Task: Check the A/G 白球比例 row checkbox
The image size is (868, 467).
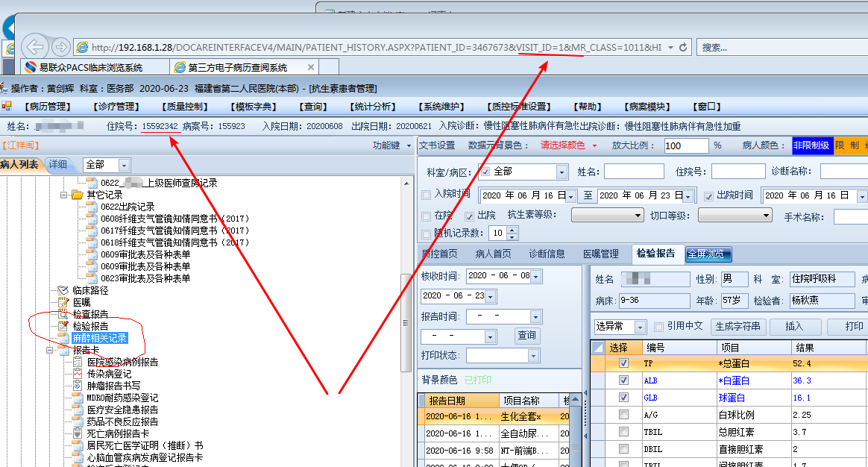Action: coord(624,414)
